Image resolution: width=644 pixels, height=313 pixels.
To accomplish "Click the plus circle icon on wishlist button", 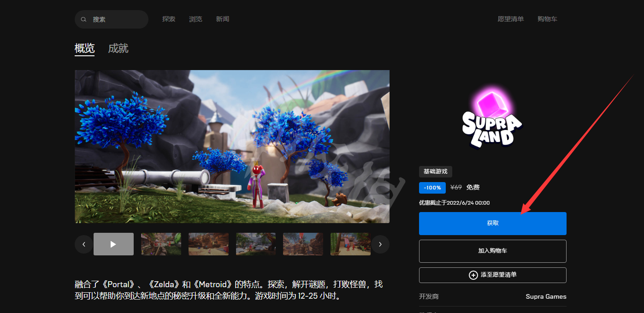I will point(473,275).
